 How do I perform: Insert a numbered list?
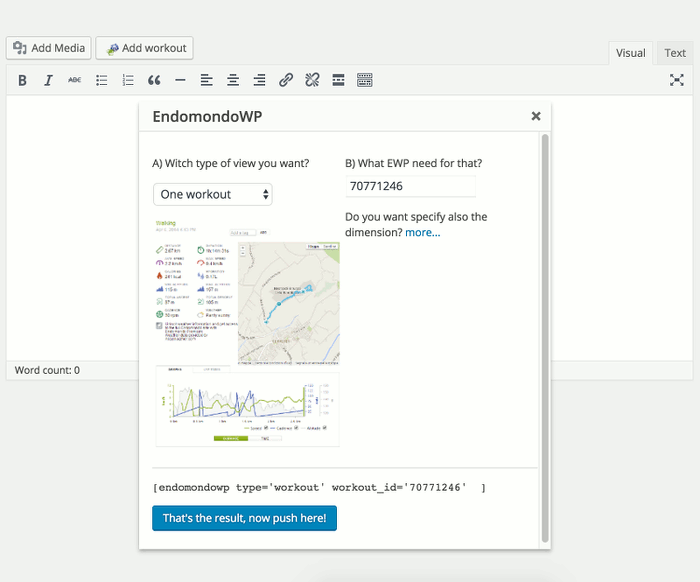(x=128, y=80)
